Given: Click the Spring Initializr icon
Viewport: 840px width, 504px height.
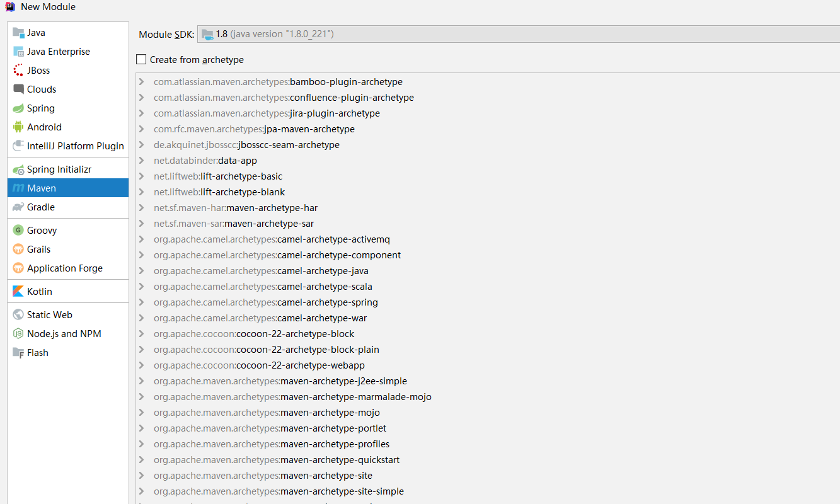Looking at the screenshot, I should pyautogui.click(x=18, y=169).
